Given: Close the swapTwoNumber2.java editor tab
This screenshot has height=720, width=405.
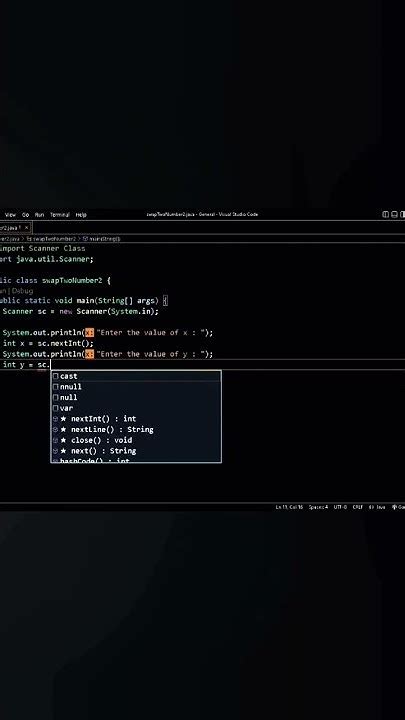Looking at the screenshot, I should (27, 227).
